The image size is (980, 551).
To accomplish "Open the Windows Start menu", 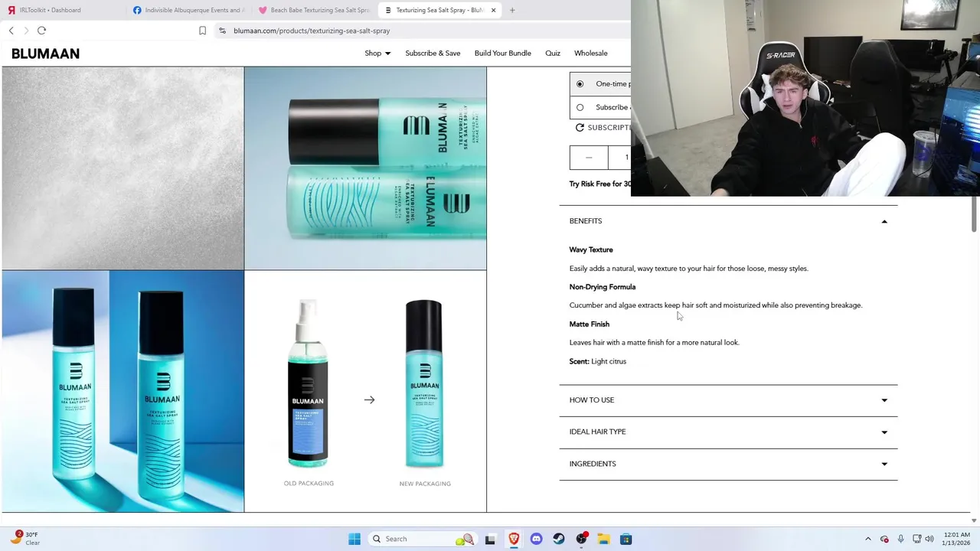I will point(354,539).
